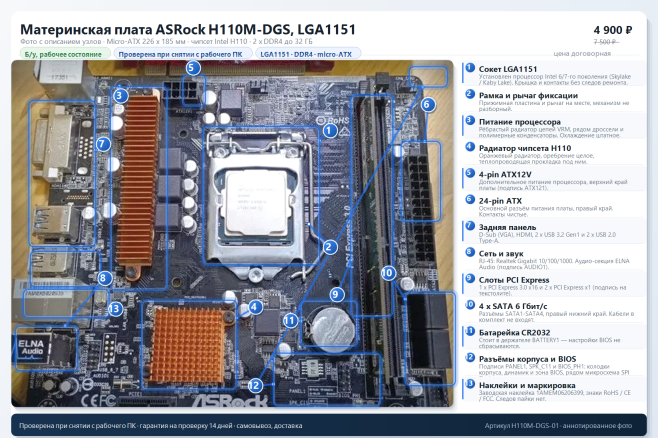Select the 'LGA1151 · DDR4 · micro-ATX' tag
This screenshot has width=658, height=438.
pos(308,54)
